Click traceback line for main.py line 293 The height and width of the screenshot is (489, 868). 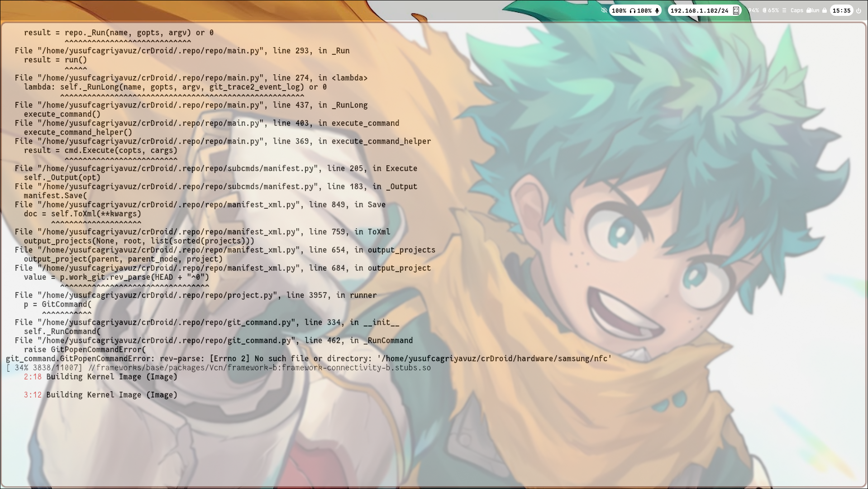click(x=182, y=51)
